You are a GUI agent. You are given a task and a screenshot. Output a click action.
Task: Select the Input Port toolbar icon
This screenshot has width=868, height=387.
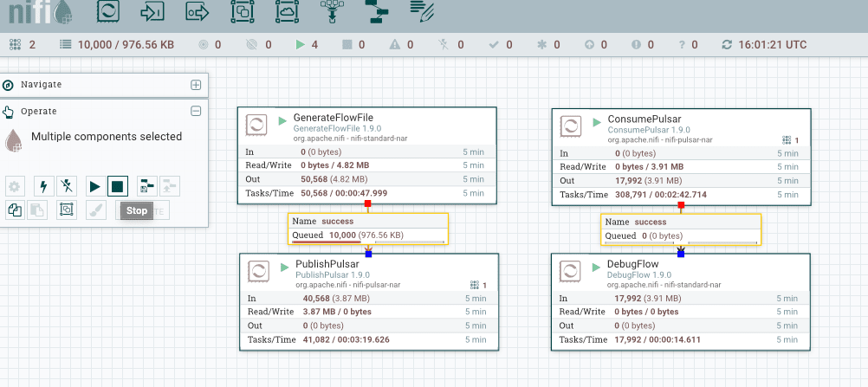click(x=152, y=11)
